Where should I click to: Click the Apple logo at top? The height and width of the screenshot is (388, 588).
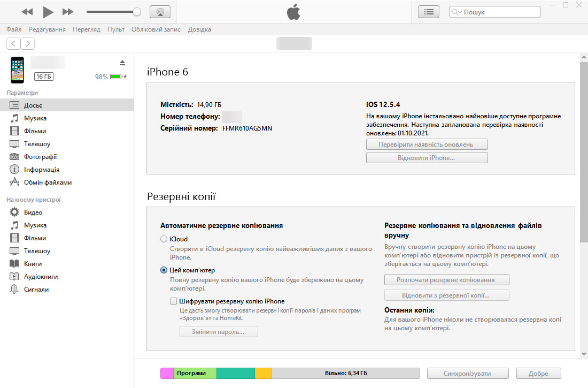click(x=293, y=12)
